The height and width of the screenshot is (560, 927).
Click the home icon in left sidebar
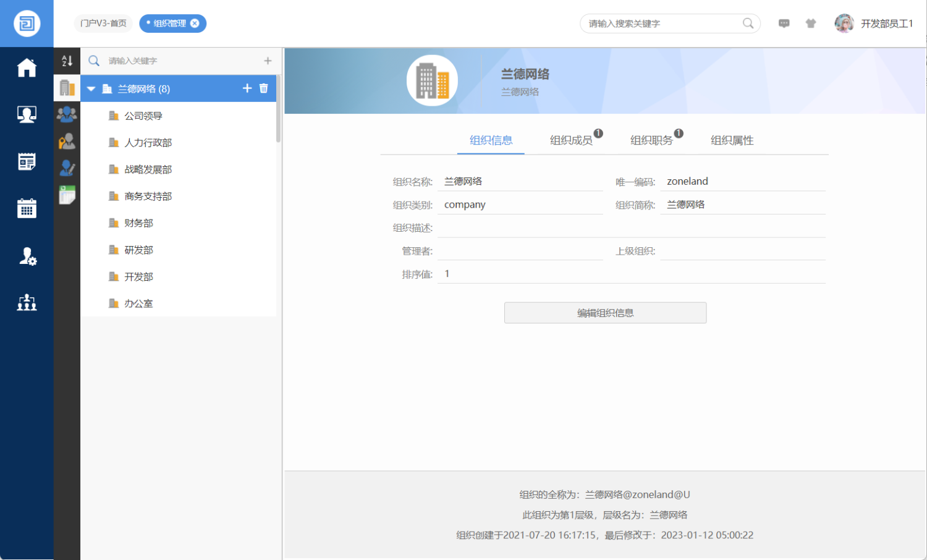(27, 67)
